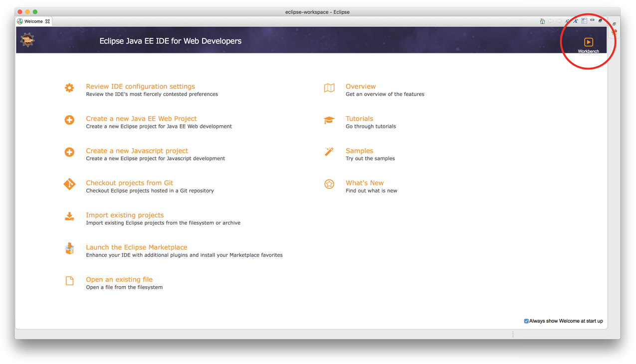Click the restore icon on the right edge
The height and width of the screenshot is (364, 636).
[x=614, y=23]
